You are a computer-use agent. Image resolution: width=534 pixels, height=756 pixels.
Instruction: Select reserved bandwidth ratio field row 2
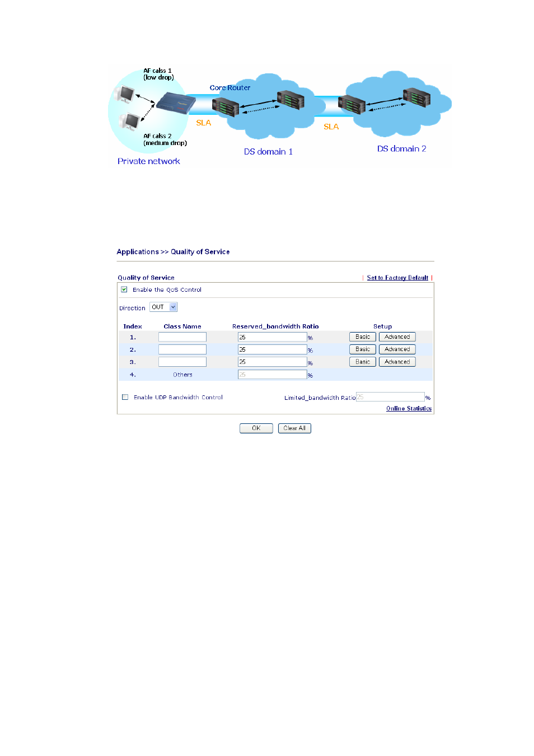[272, 349]
